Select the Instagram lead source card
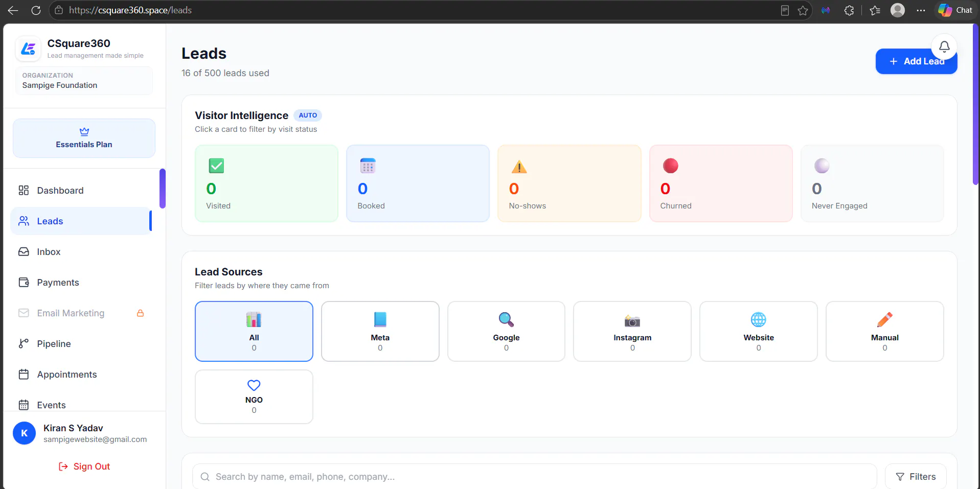This screenshot has height=489, width=980. (632, 332)
